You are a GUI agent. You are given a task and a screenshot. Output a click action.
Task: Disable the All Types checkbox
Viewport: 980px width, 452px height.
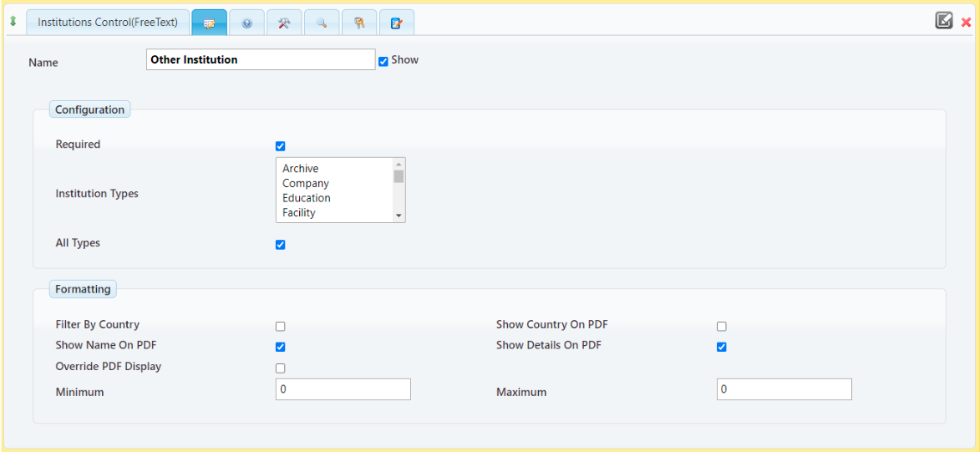(x=281, y=245)
